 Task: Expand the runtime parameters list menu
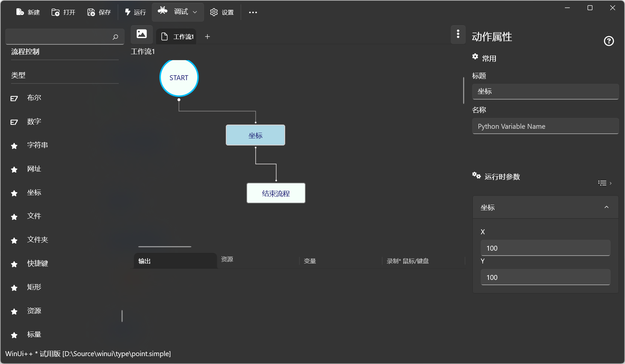point(604,183)
